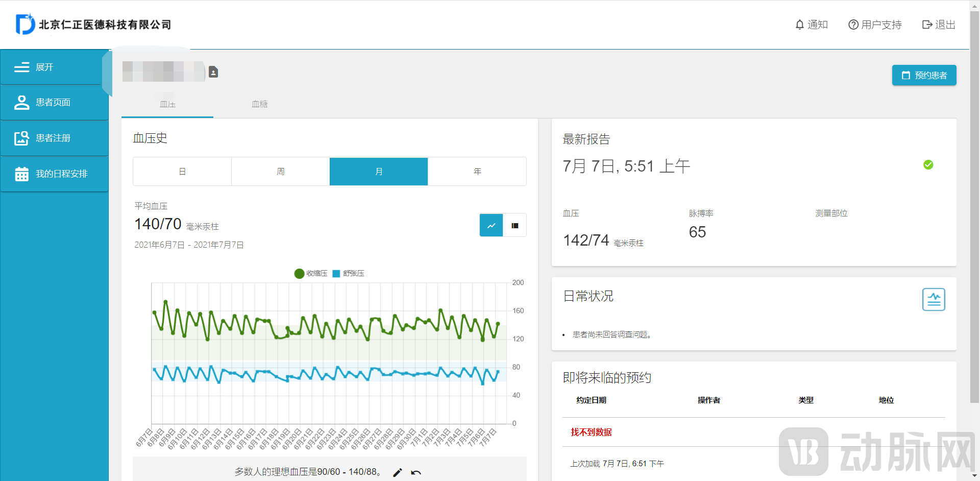
Task: Click 操作者 column header
Action: (709, 400)
